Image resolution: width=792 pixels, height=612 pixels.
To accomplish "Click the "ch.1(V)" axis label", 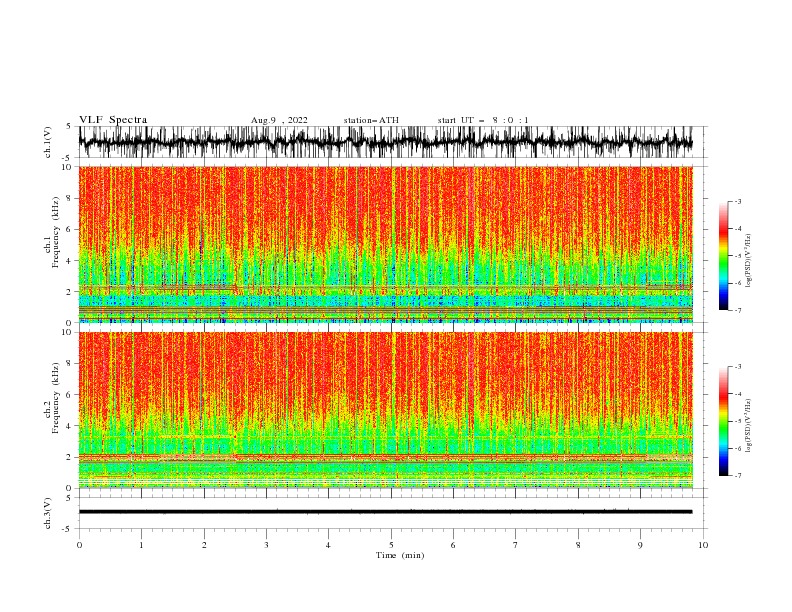I will tap(48, 142).
